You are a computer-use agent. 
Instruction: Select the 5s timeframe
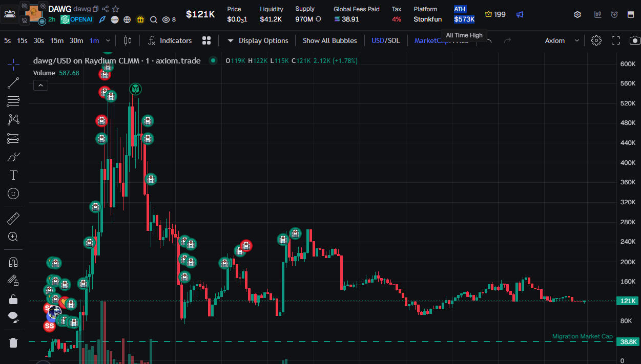coord(7,40)
